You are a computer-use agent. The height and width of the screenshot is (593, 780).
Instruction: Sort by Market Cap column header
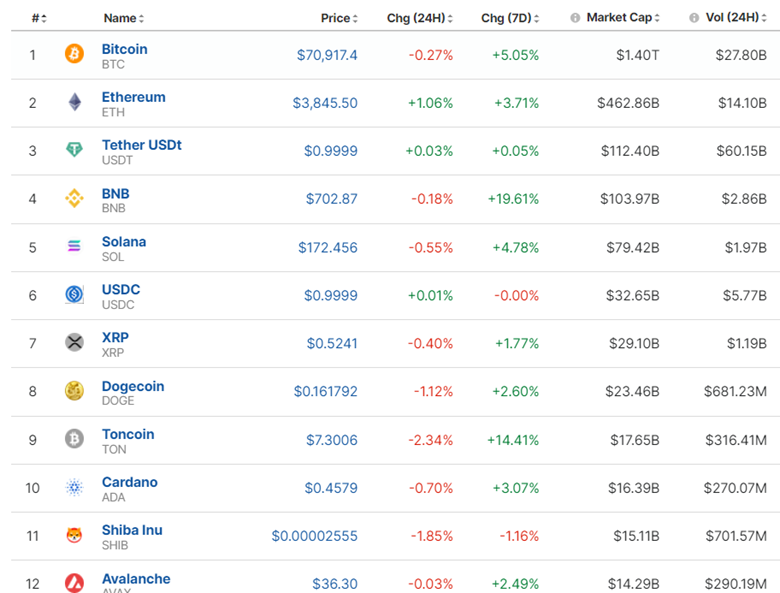[623, 18]
